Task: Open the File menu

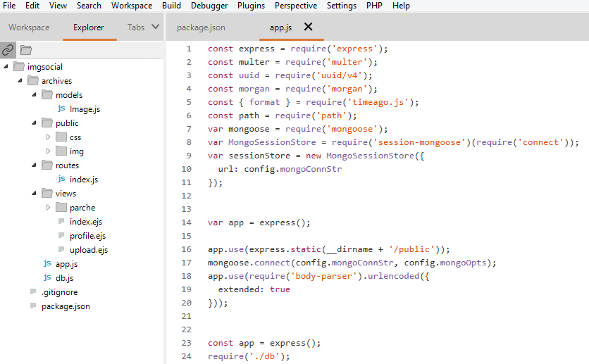Action: click(x=9, y=6)
